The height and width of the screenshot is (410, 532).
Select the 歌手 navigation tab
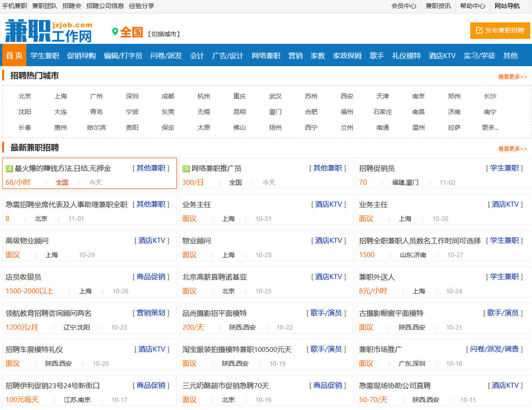click(377, 55)
